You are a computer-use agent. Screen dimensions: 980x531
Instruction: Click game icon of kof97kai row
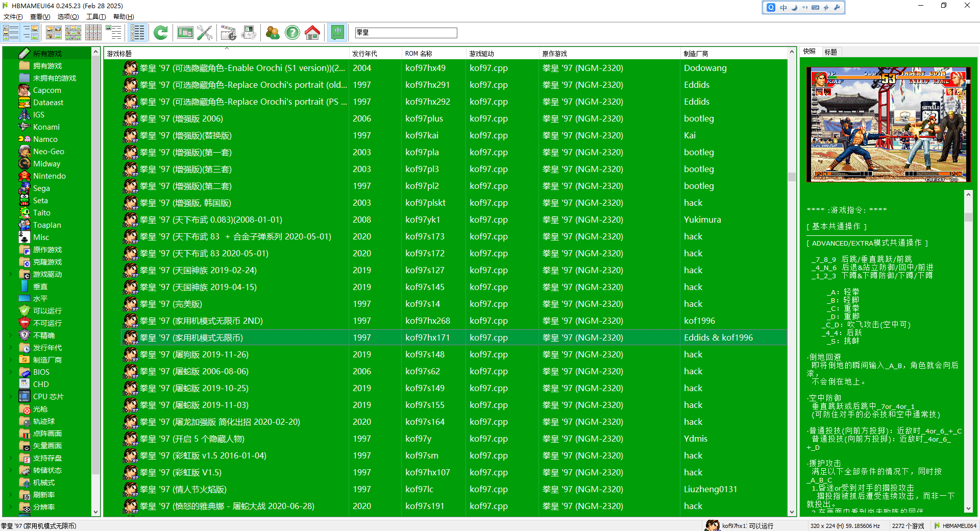[x=131, y=136]
